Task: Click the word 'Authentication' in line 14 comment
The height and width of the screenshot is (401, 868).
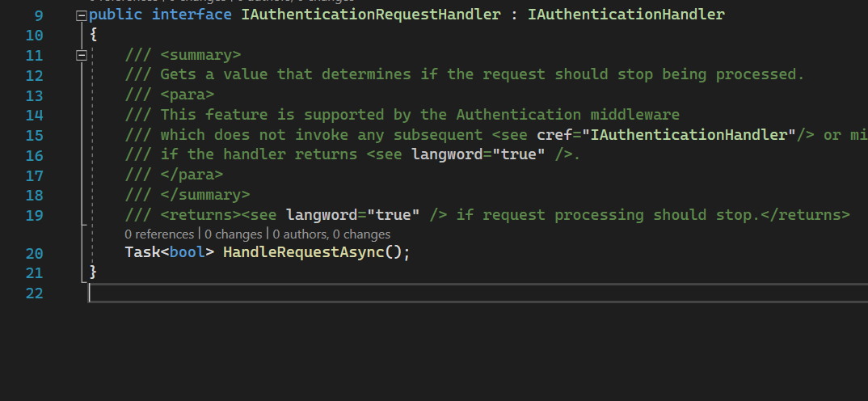Action: [x=519, y=115]
